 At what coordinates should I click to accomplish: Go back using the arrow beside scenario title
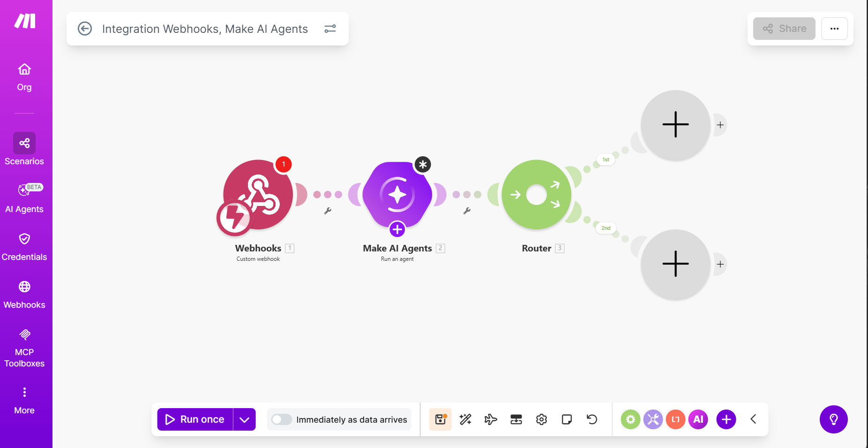click(85, 29)
